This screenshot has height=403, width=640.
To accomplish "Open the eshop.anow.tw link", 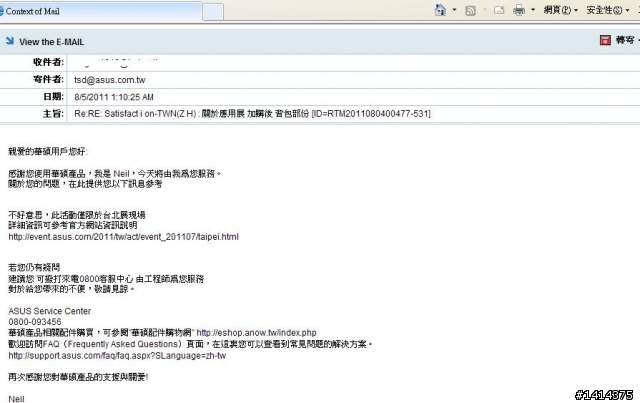I will 256,333.
